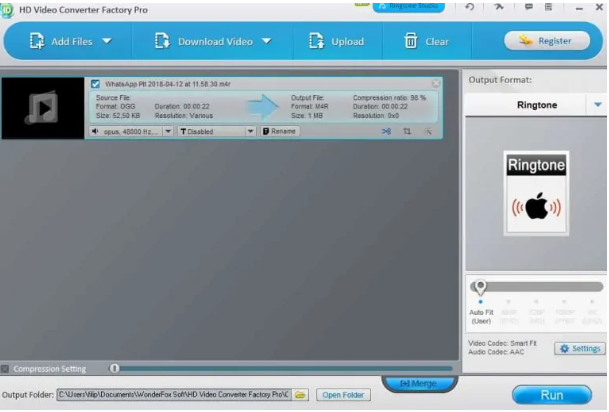
Task: Click the 'Format: OGG' source text
Action: coord(116,106)
